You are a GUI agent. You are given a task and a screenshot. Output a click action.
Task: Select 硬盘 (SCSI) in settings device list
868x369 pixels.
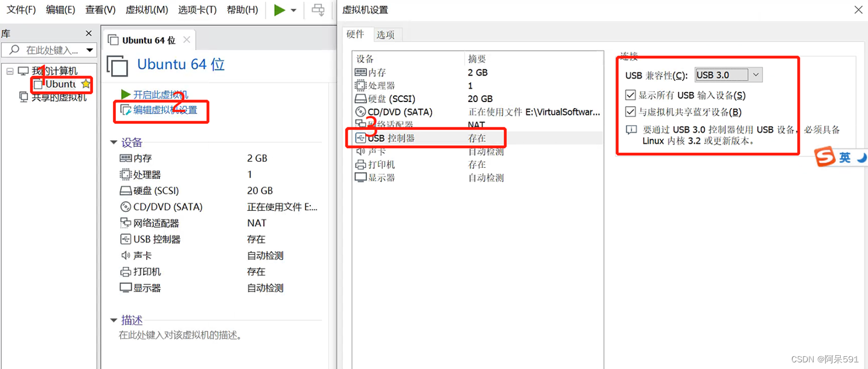coord(477,99)
